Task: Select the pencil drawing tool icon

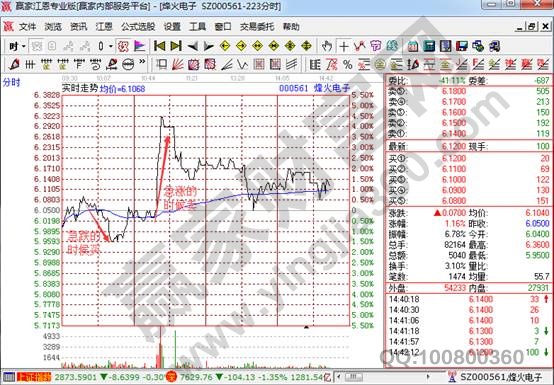Action: [14, 65]
